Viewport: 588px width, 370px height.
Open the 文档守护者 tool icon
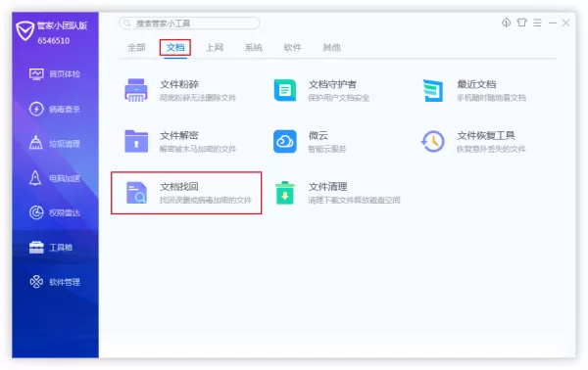[x=285, y=90]
